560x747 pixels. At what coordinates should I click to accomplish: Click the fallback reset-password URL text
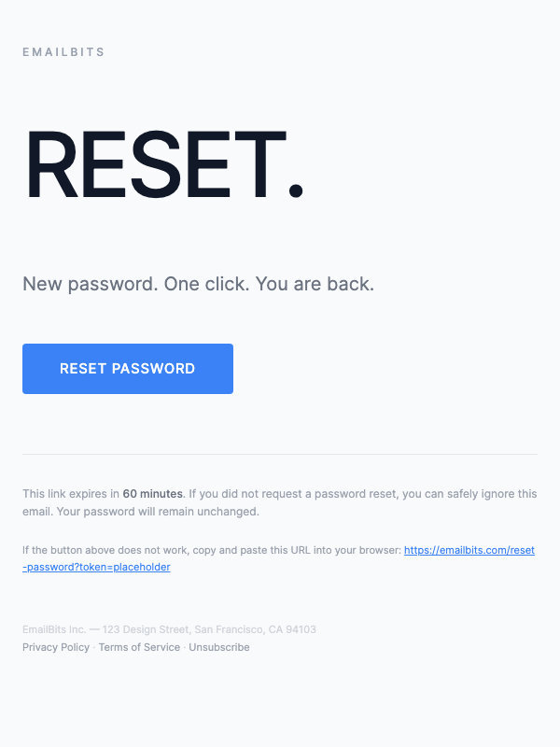pyautogui.click(x=96, y=567)
